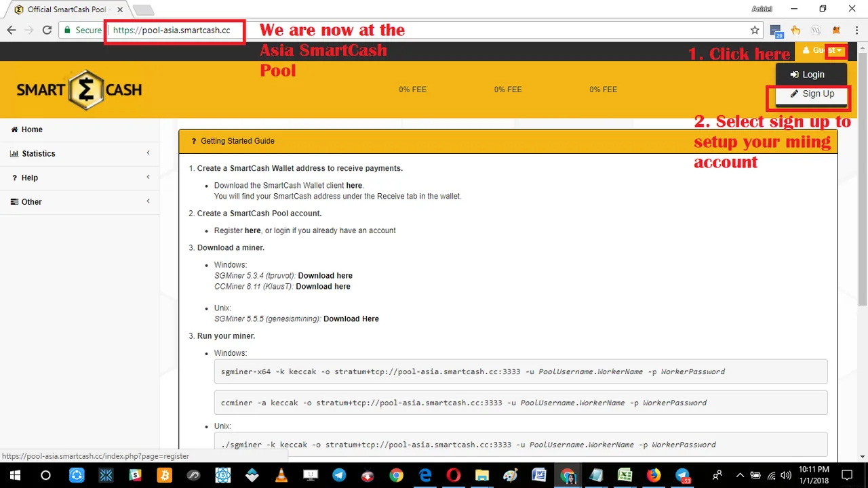Click the sgminer-x64 Windows command text
Image resolution: width=868 pixels, height=488 pixels.
point(473,371)
